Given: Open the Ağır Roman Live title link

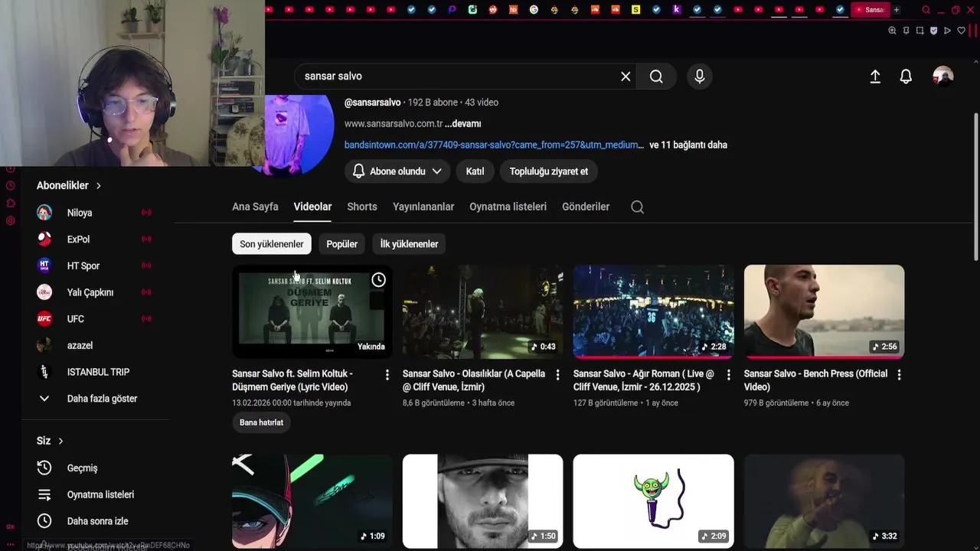Looking at the screenshot, I should 643,380.
